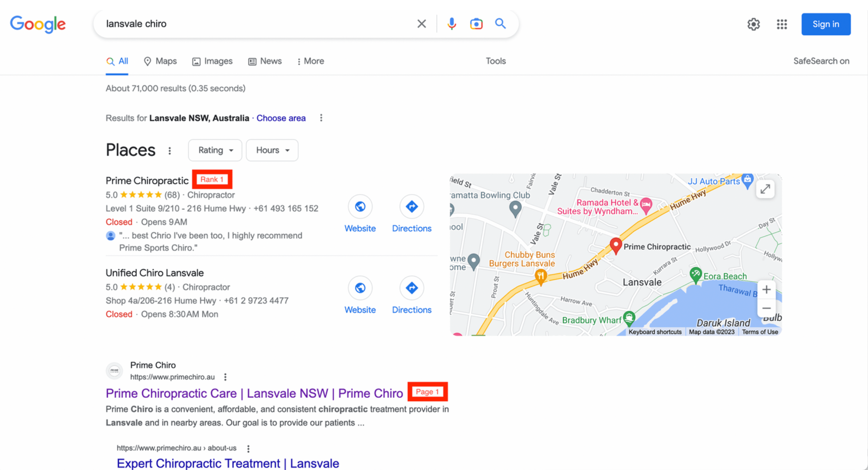This screenshot has height=470, width=868.
Task: Click the red Prime Chiropractic map pin
Action: (x=615, y=246)
